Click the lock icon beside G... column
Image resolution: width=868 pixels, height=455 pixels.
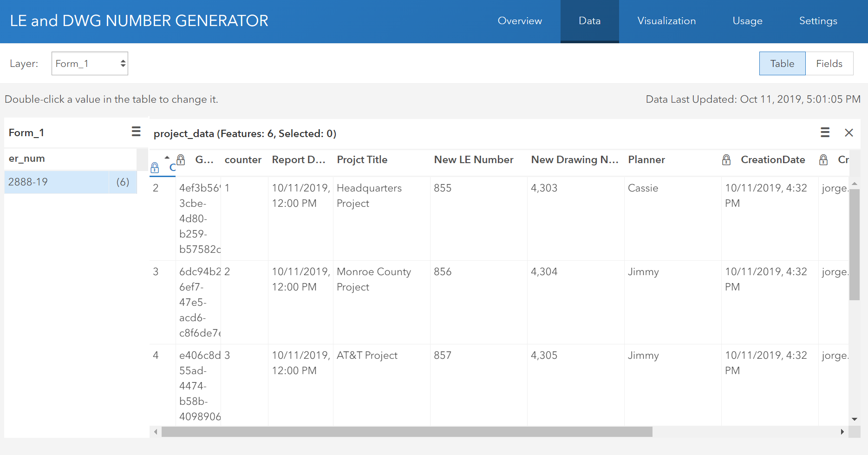click(x=181, y=160)
